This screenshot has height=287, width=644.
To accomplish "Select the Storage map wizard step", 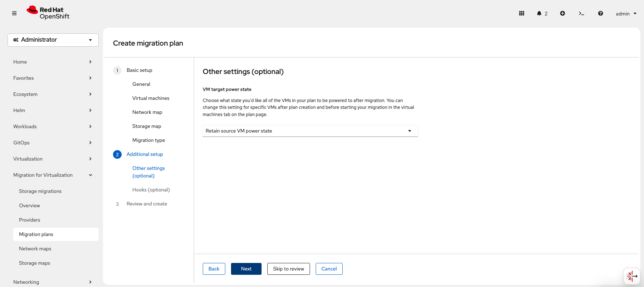I will [146, 126].
